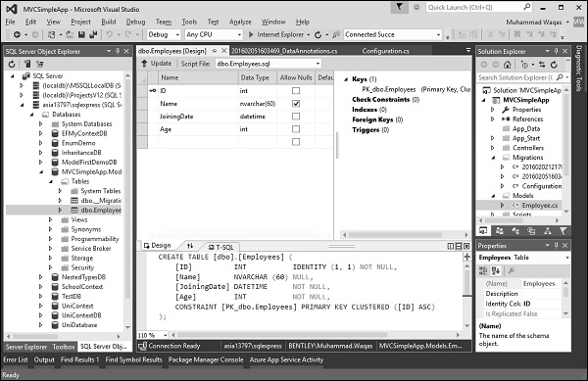Enable Allow Nulls for JoiningDate
This screenshot has height=381, width=588.
click(296, 117)
